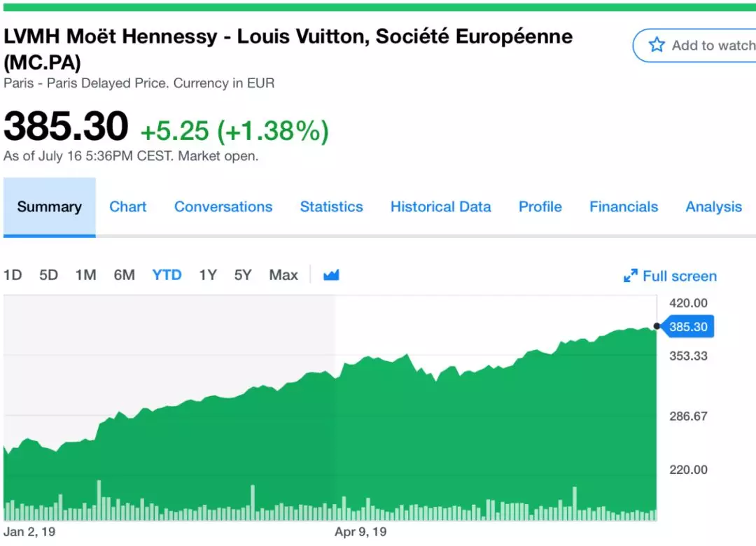Switch the chart range to 1M
This screenshot has height=546, width=756.
(x=85, y=275)
